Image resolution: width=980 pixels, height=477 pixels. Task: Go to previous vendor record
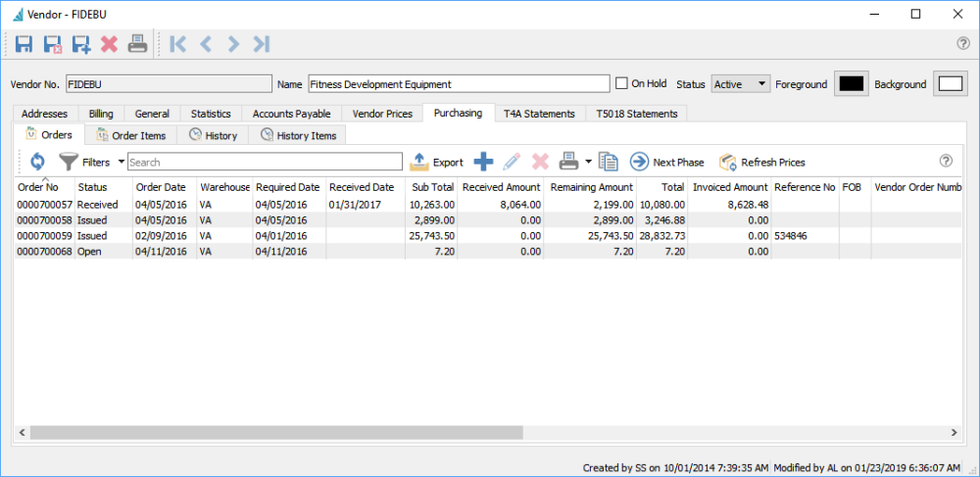206,44
